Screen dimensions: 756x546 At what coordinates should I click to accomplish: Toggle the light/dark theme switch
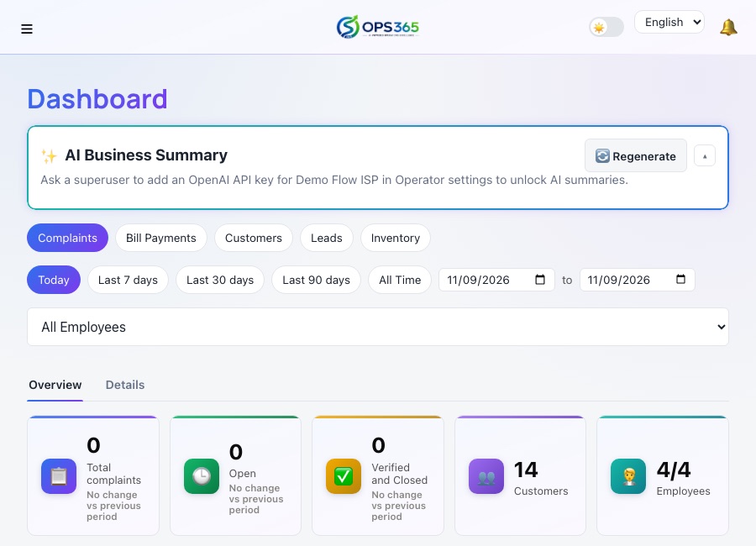606,27
